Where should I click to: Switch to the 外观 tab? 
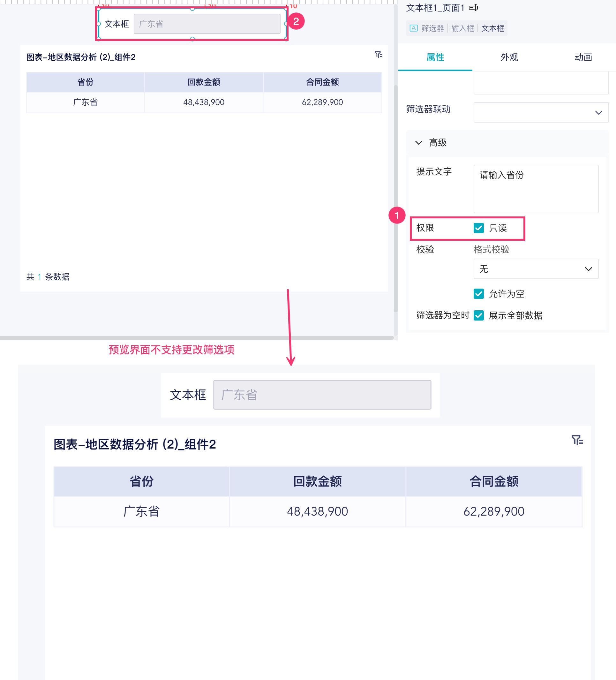click(x=509, y=57)
